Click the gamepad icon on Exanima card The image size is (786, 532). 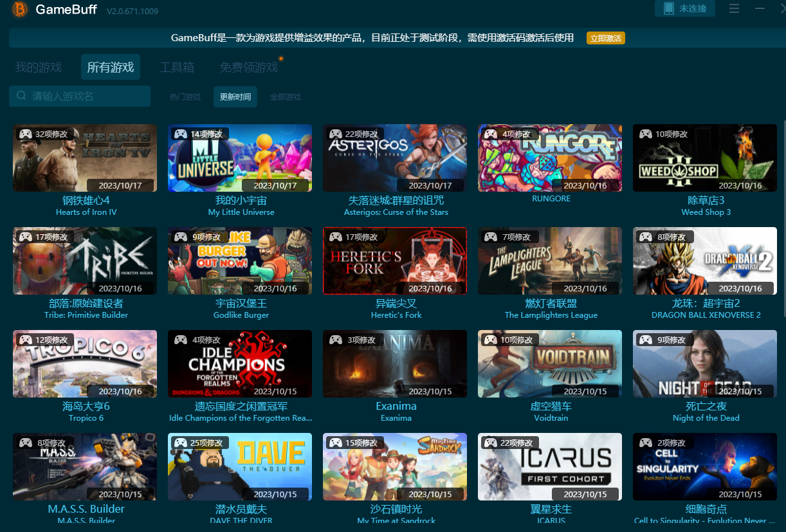pos(335,340)
